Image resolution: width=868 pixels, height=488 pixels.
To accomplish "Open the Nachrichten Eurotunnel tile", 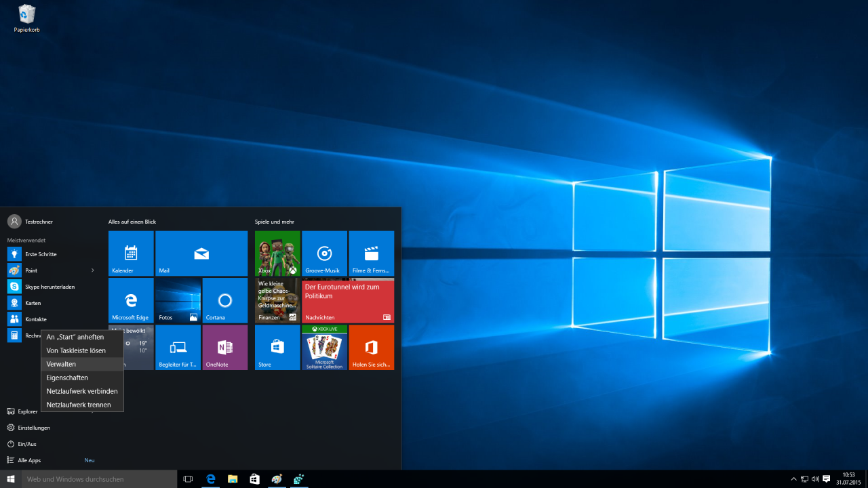I will [x=348, y=300].
